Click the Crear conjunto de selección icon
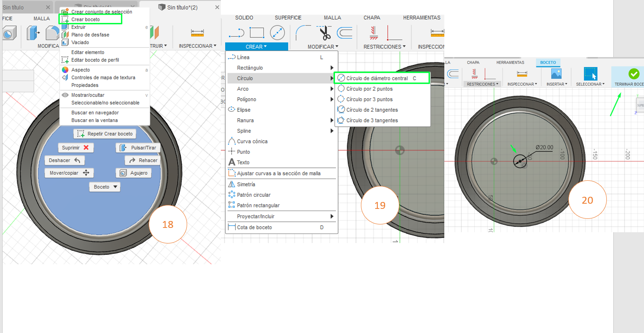This screenshot has height=333, width=644. click(x=65, y=12)
